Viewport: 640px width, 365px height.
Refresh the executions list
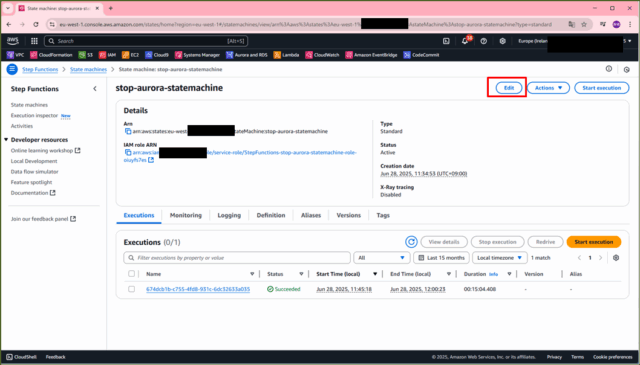(411, 242)
